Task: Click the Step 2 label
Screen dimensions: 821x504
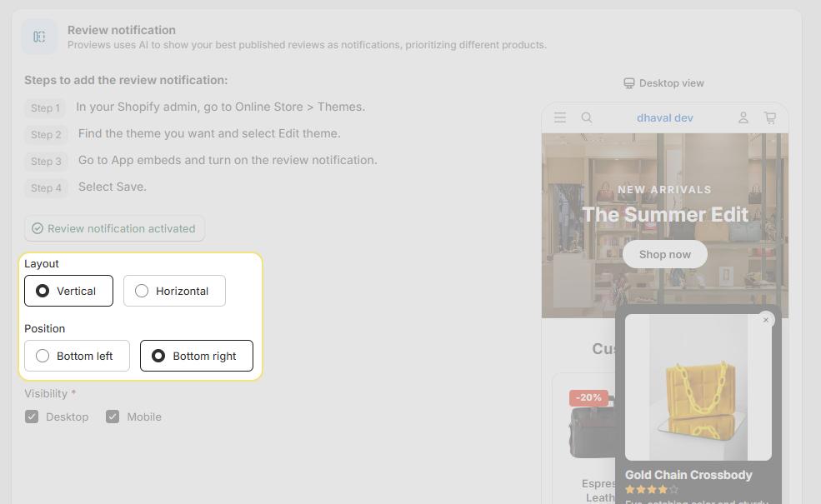Action: (46, 134)
